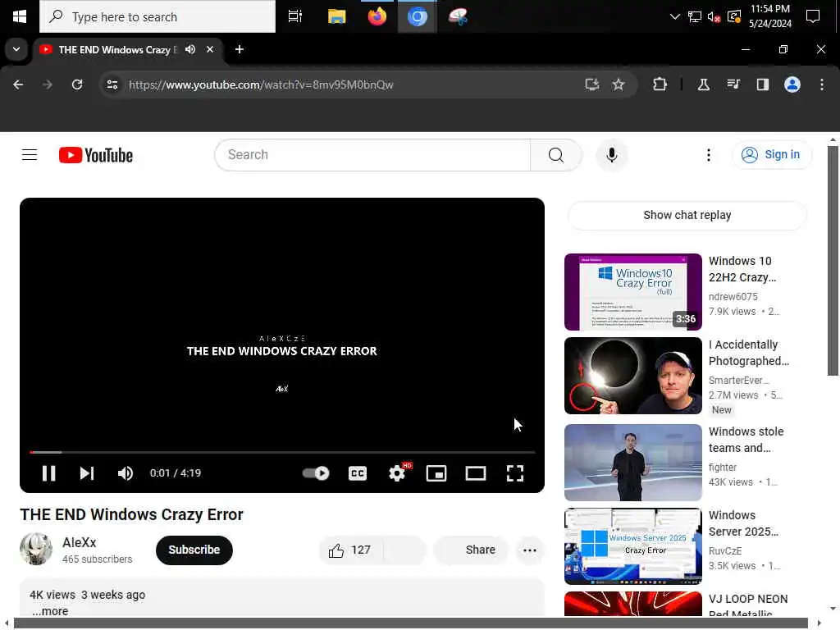
Task: Open browser three-dot menu
Action: pyautogui.click(x=822, y=84)
